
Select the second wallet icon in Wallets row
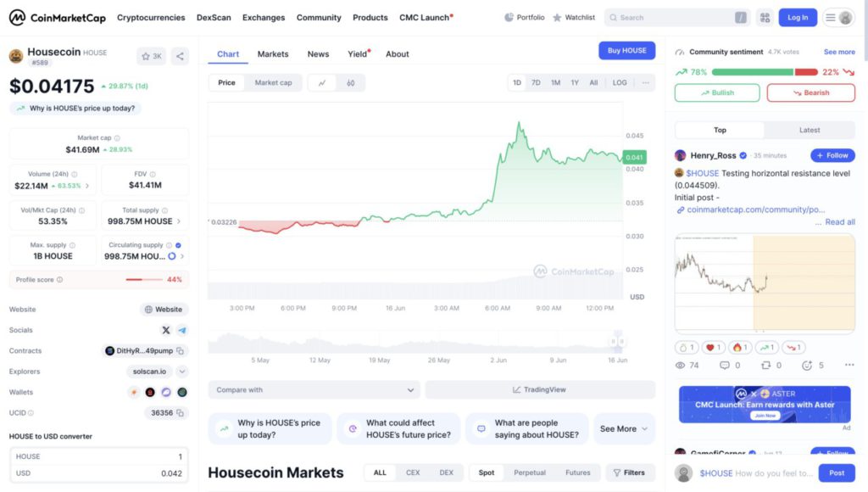pos(150,392)
